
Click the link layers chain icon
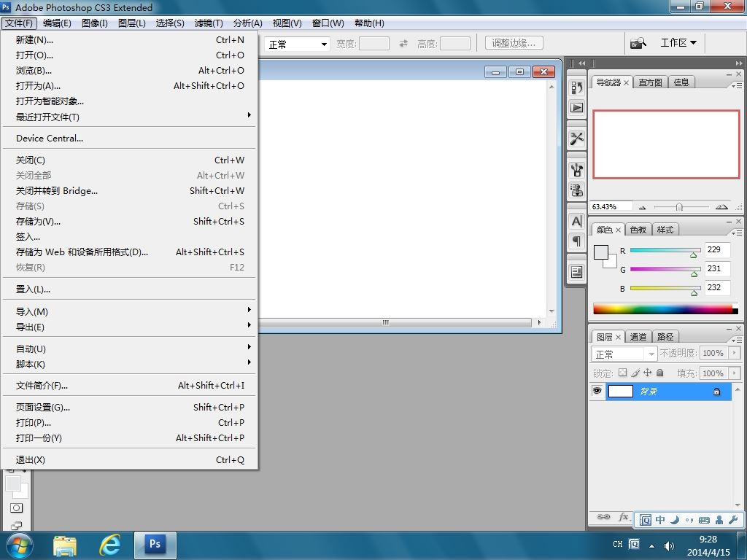coord(603,517)
